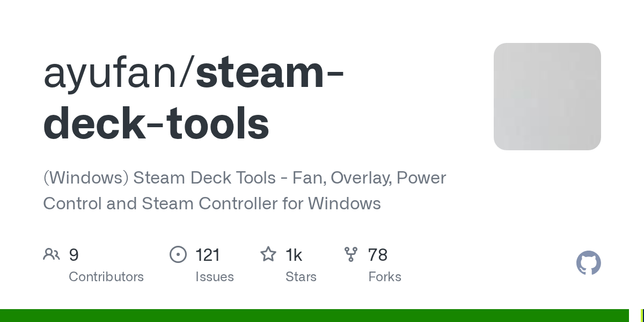
Task: Click the Forks label text
Action: point(385,277)
